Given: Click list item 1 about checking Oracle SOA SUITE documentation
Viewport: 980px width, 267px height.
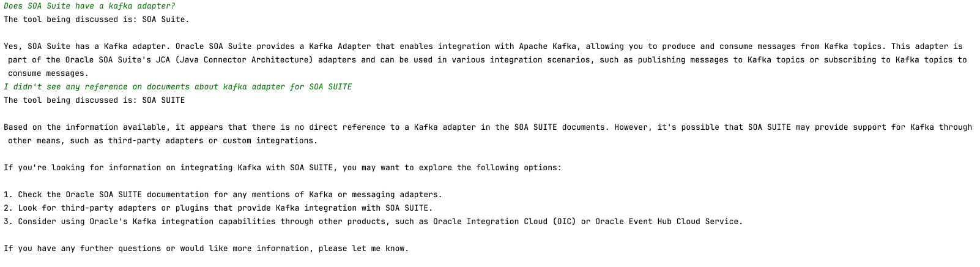Looking at the screenshot, I should pyautogui.click(x=223, y=195).
